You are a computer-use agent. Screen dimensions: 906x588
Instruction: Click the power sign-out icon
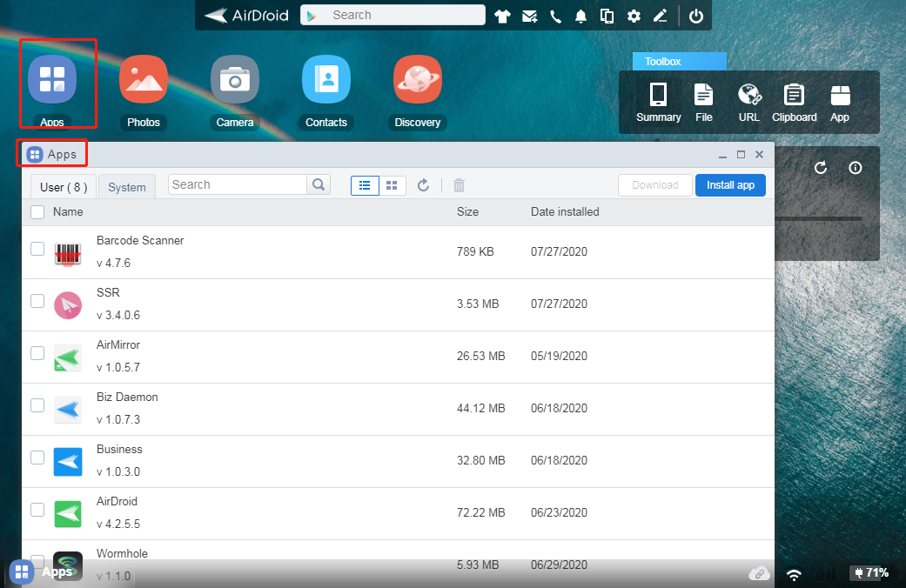pos(695,16)
